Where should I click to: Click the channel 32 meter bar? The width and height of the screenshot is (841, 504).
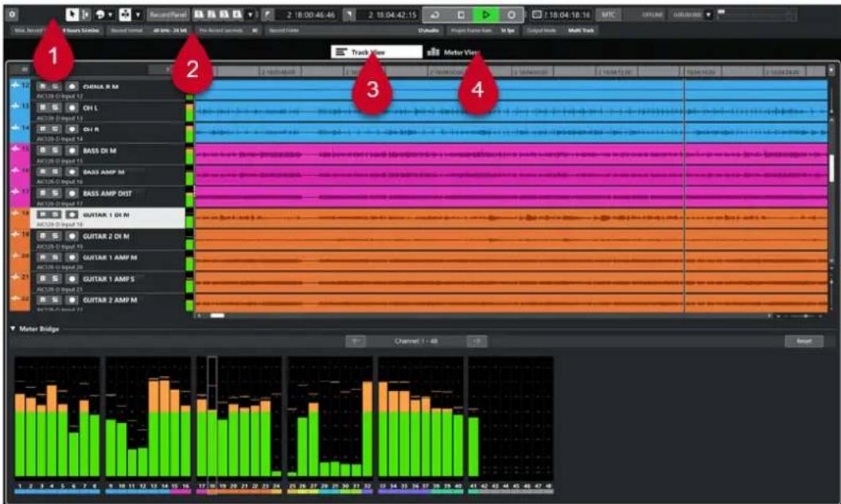(367, 428)
